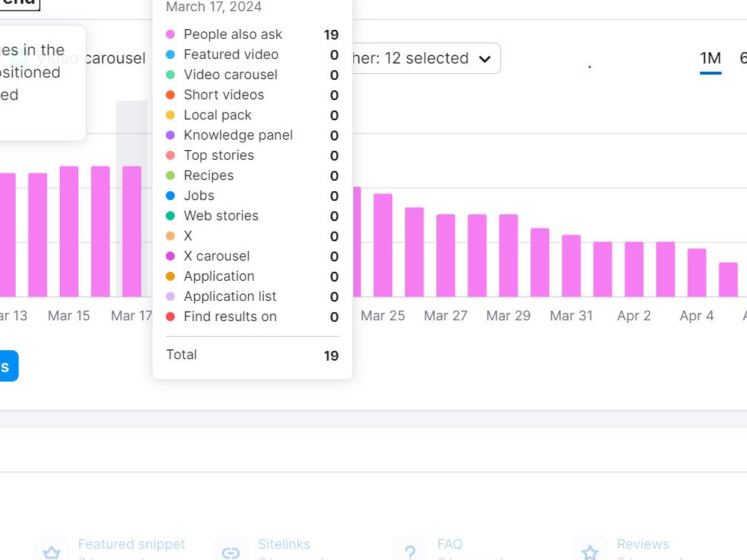747x560 pixels.
Task: Click the blue button at chart bottom-left
Action: pos(8,366)
